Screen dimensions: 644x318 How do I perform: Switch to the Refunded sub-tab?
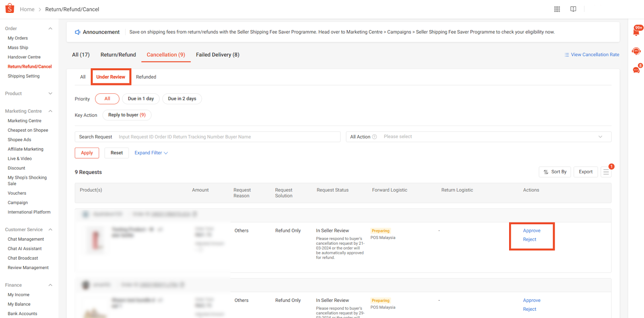tap(146, 77)
